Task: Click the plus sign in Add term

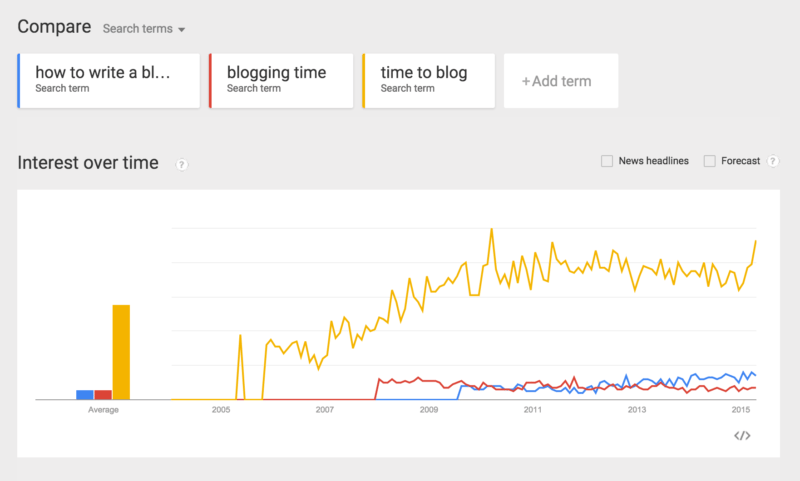Action: click(x=526, y=81)
